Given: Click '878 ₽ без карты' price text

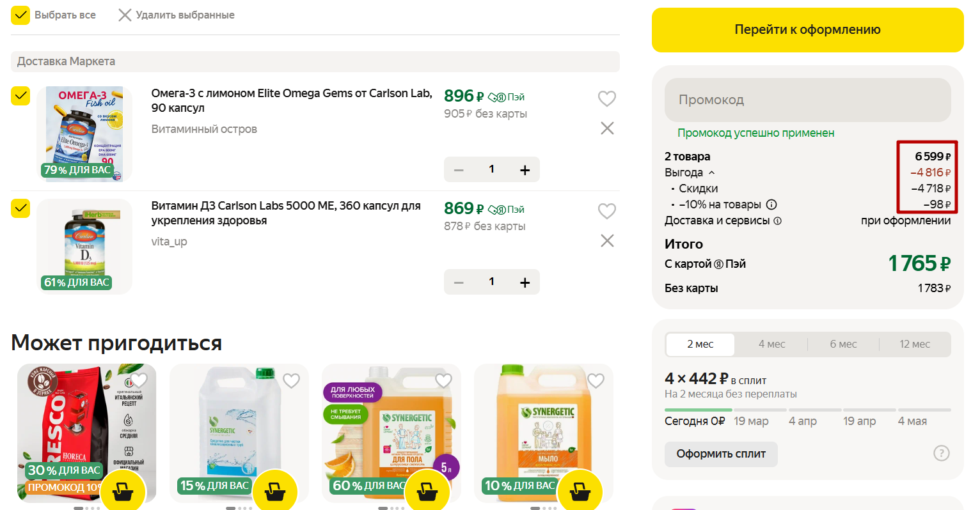Looking at the screenshot, I should pyautogui.click(x=485, y=226).
